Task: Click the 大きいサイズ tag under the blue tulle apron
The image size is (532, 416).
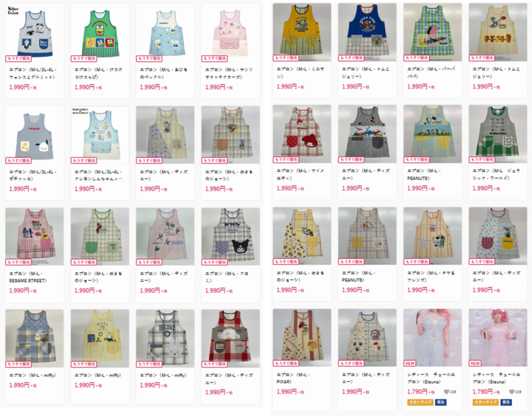Action: (x=420, y=402)
